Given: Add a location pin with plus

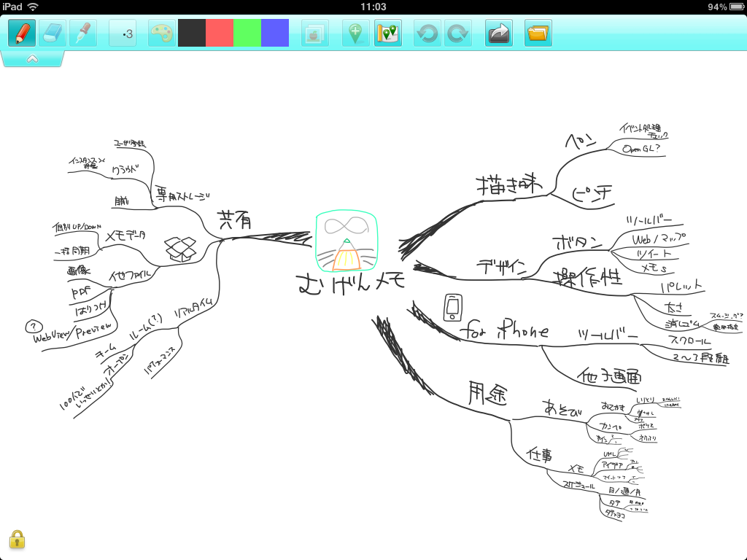Looking at the screenshot, I should (355, 34).
